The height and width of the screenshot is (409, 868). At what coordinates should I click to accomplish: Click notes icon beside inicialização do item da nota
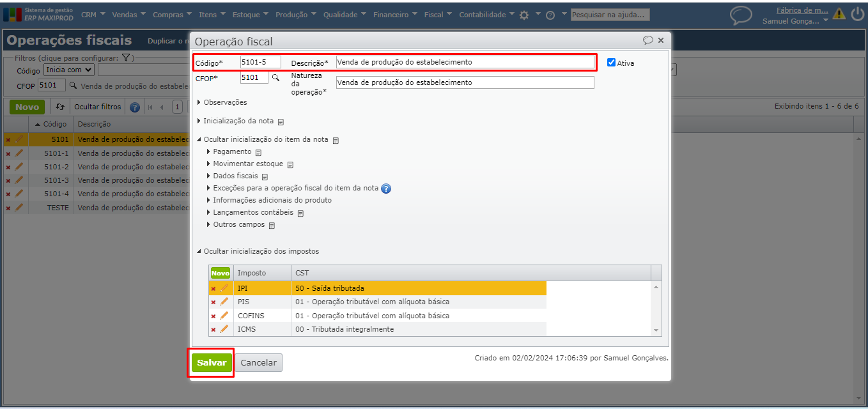(x=336, y=140)
